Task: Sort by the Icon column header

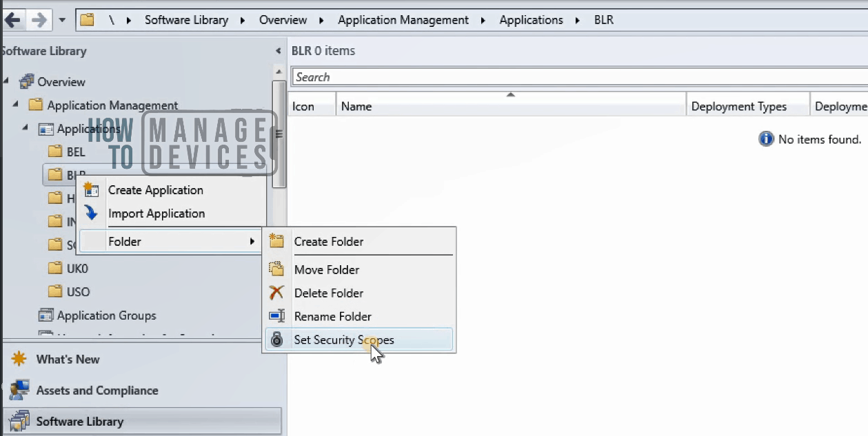Action: 312,106
